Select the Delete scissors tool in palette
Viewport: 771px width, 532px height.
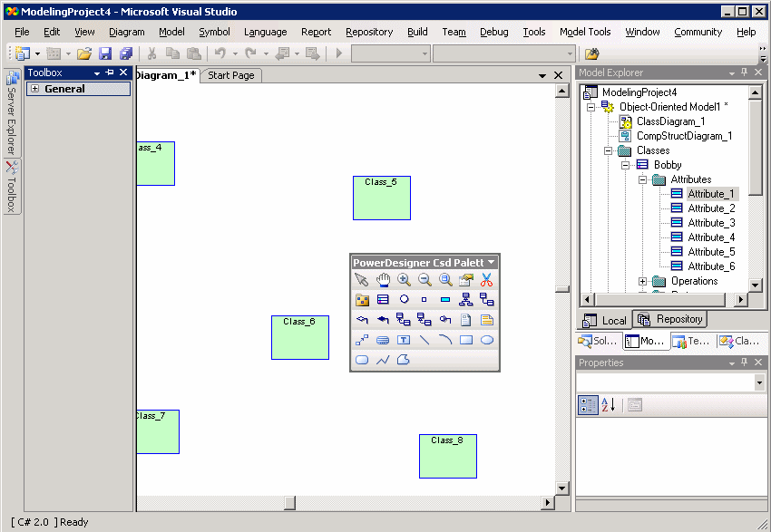487,280
